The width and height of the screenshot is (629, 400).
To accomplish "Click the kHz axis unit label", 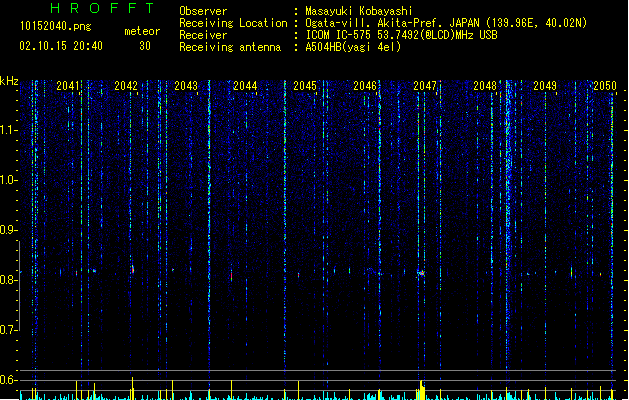I will pyautogui.click(x=9, y=81).
